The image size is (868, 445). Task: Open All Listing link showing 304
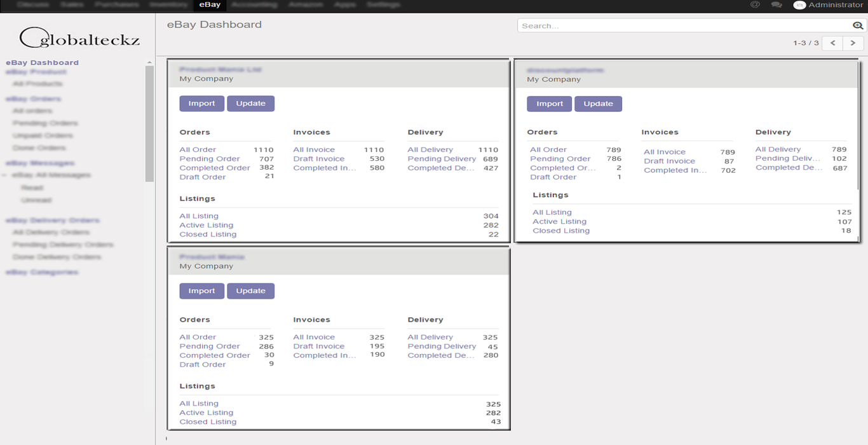[x=199, y=216]
